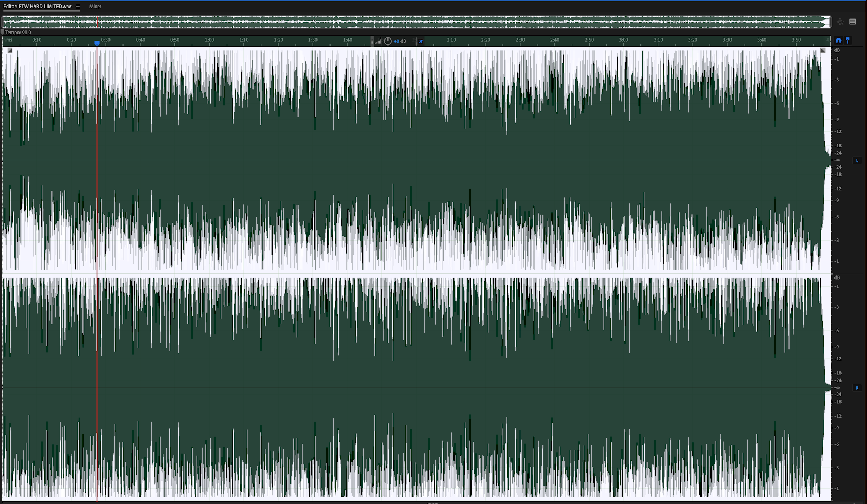Screen dimensions: 867x504
Task: Click the tempo marker flag icon
Action: [x=2, y=33]
